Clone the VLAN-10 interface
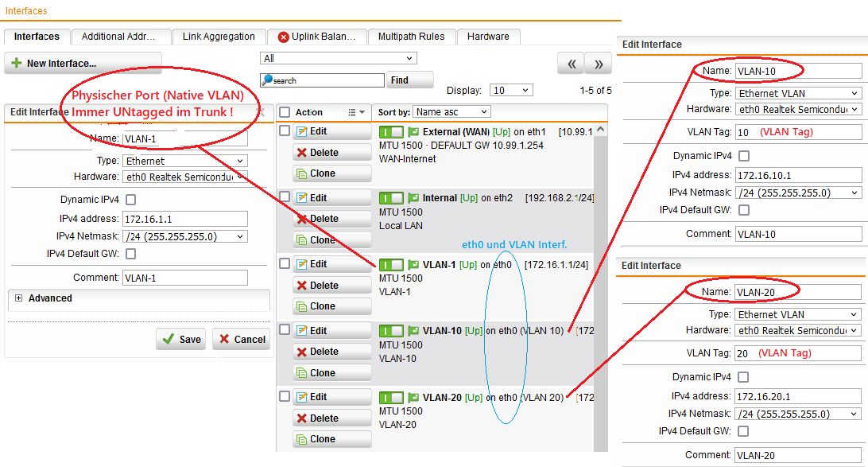Screen dimensions: 868x467 click(331, 373)
